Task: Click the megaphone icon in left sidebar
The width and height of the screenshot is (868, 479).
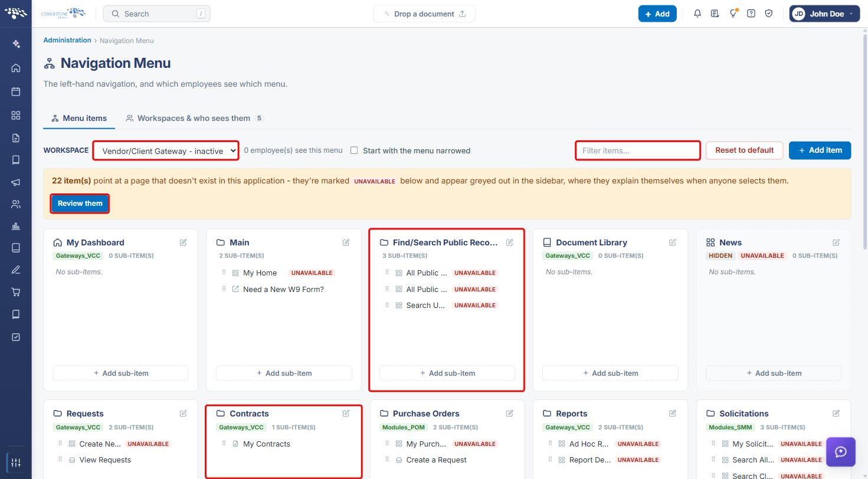Action: coord(16,182)
